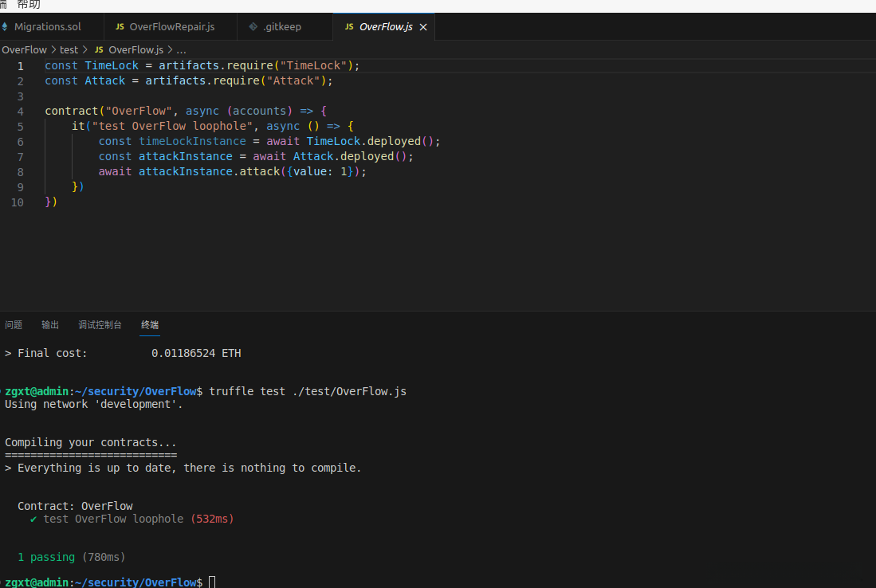Switch to the 输出 panel tab
Image resolution: width=876 pixels, height=588 pixels.
pyautogui.click(x=50, y=325)
